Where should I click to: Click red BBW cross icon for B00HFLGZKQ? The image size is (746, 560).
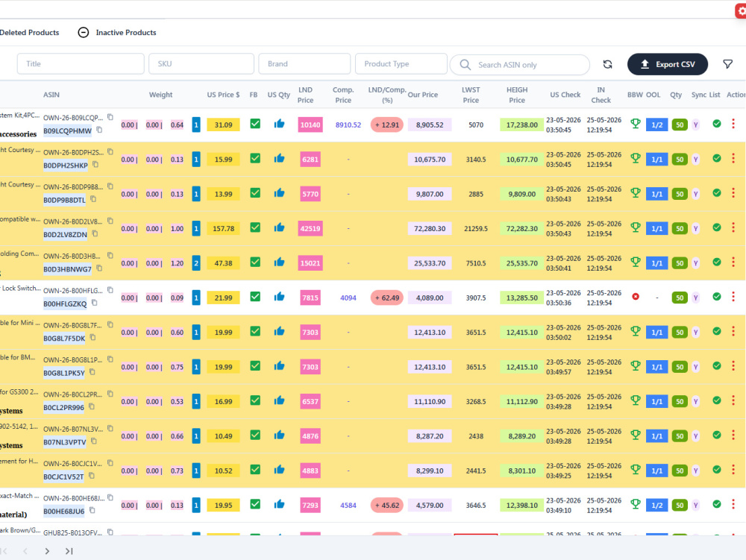click(x=635, y=297)
